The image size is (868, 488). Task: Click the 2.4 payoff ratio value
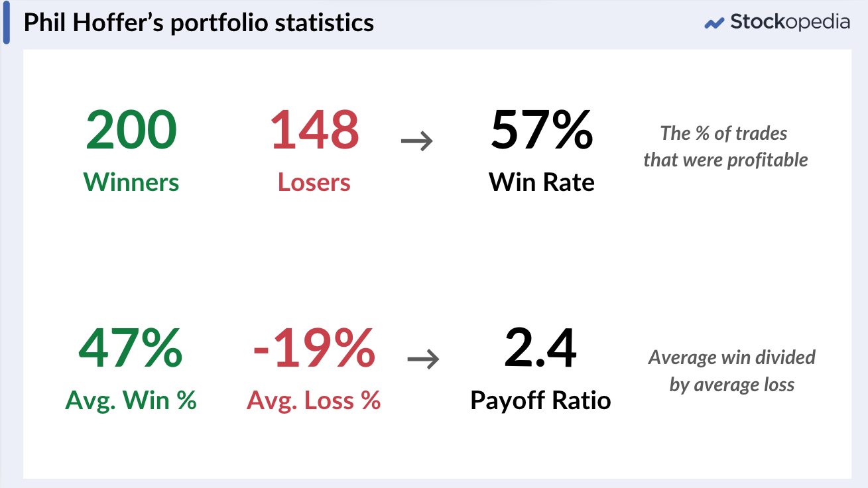[x=540, y=349]
